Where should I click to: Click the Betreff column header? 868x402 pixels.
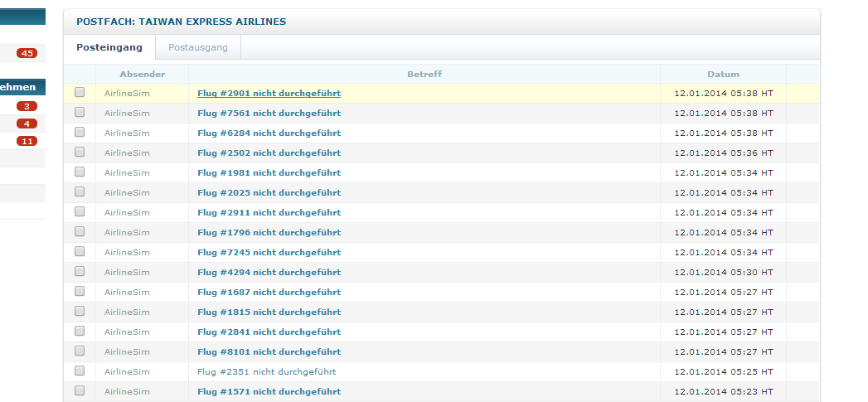(424, 75)
